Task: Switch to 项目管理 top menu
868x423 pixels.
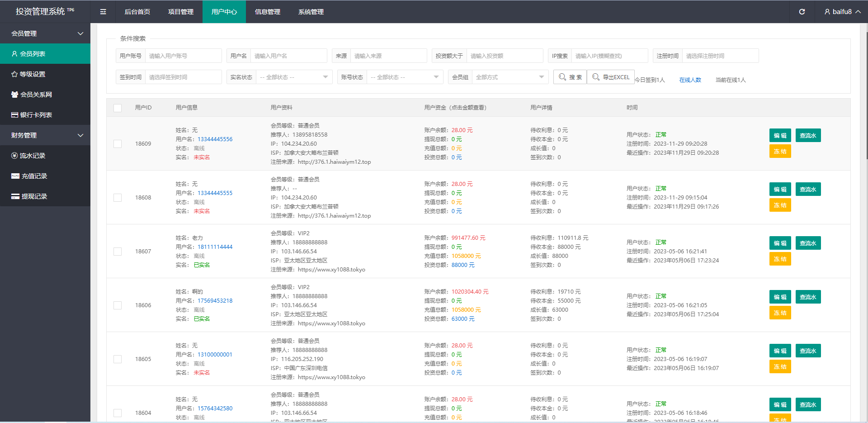Action: coord(181,12)
